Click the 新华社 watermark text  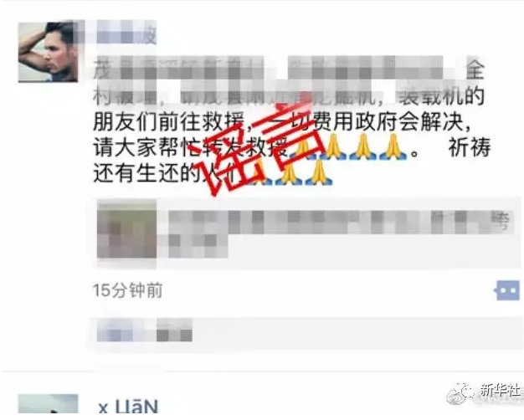coord(499,391)
